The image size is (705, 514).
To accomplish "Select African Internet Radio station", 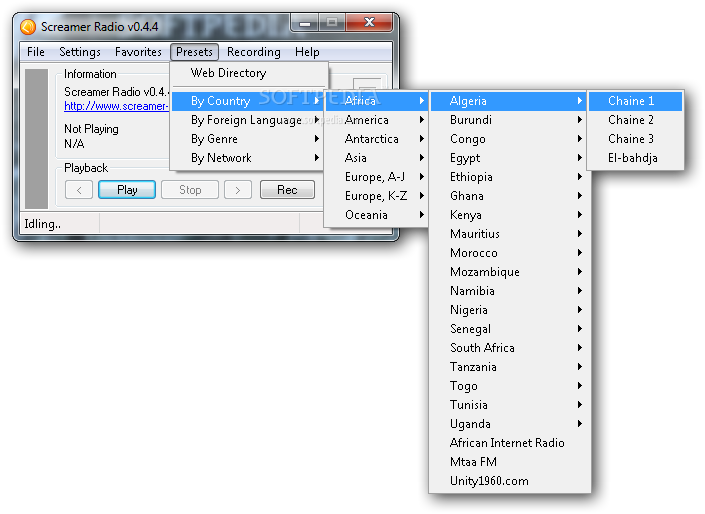I will [509, 443].
